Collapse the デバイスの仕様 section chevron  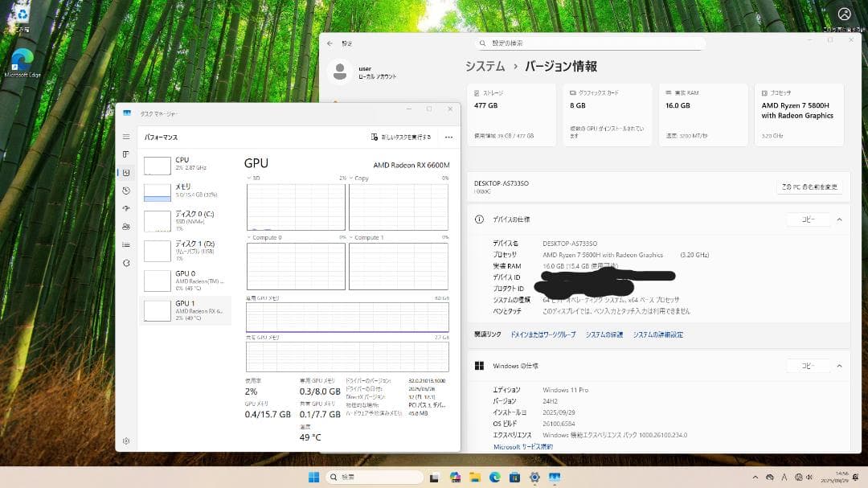pos(841,219)
